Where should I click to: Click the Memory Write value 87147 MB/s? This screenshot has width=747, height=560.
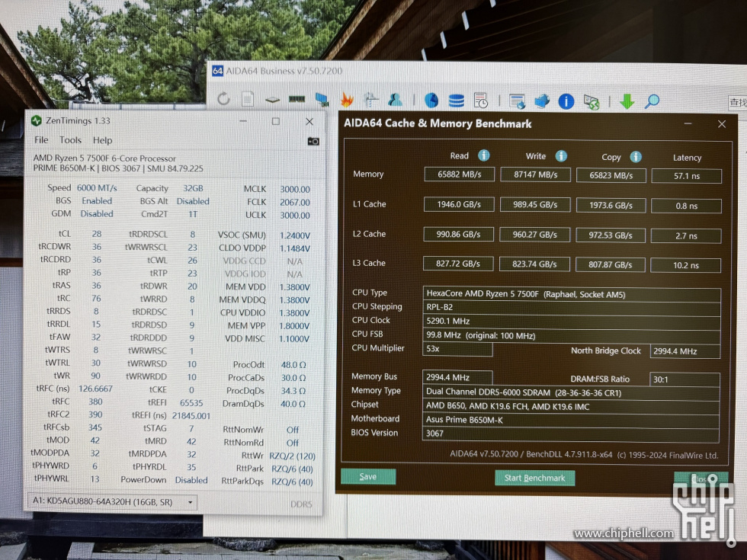point(535,174)
